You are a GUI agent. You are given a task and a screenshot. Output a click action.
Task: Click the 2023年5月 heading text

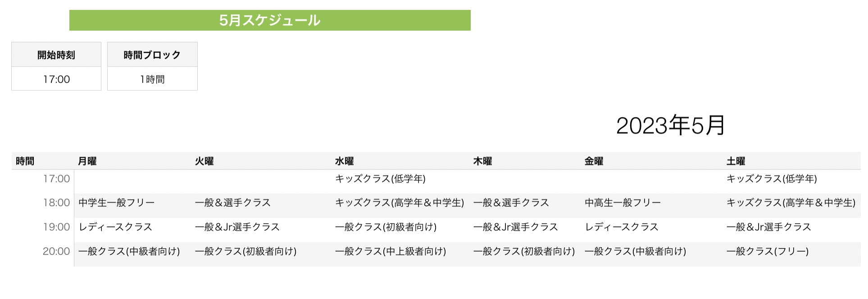670,125
